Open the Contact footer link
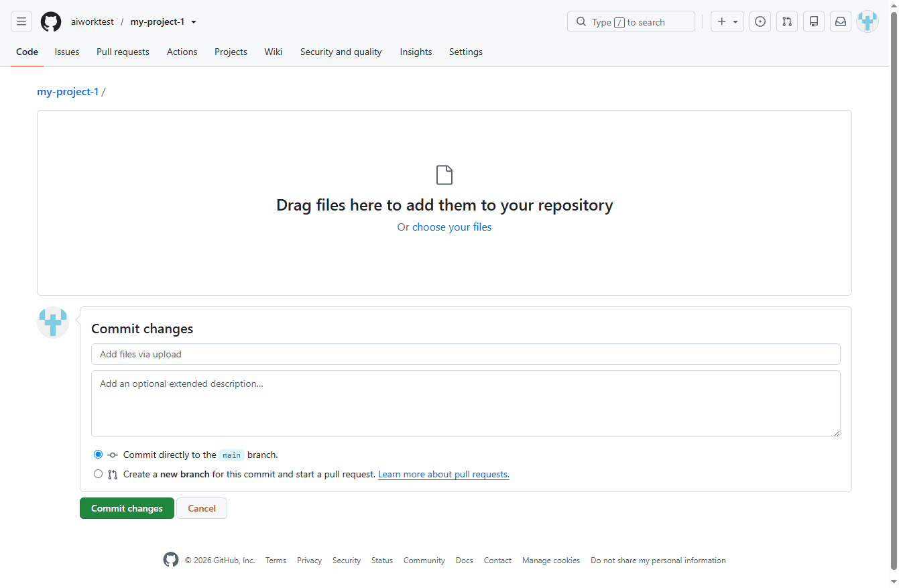 click(x=497, y=561)
